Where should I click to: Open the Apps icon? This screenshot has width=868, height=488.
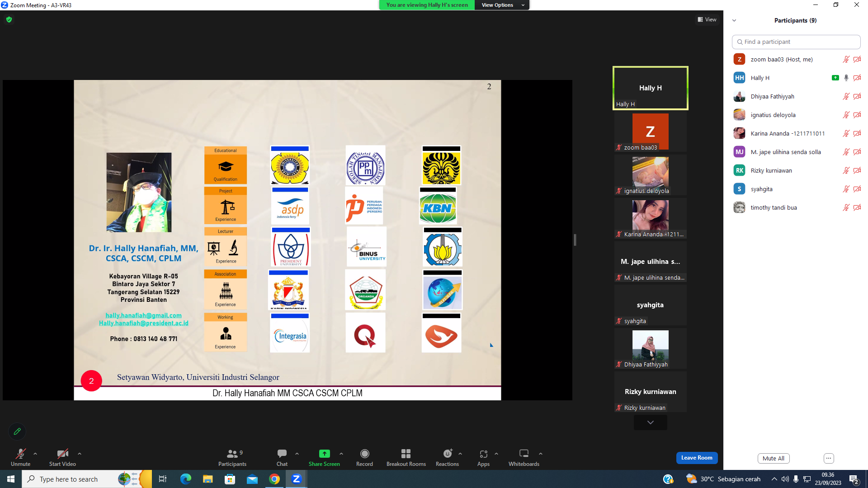(483, 454)
